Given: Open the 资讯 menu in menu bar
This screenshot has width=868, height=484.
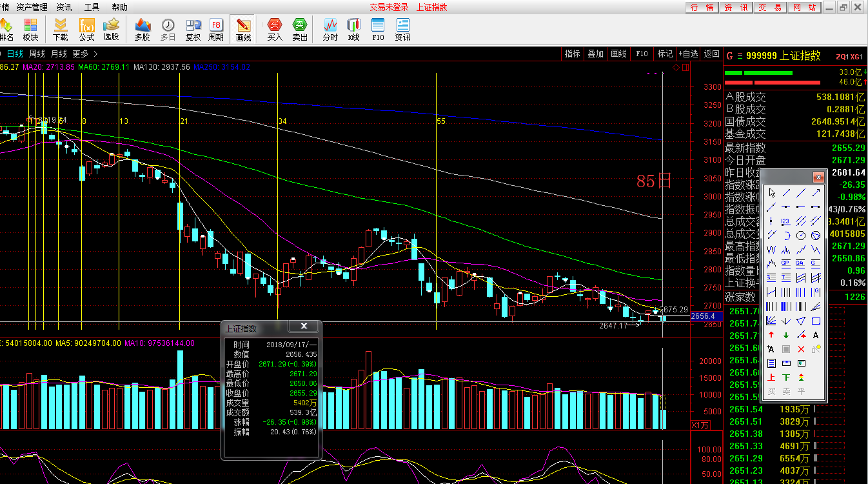Looking at the screenshot, I should coord(64,8).
